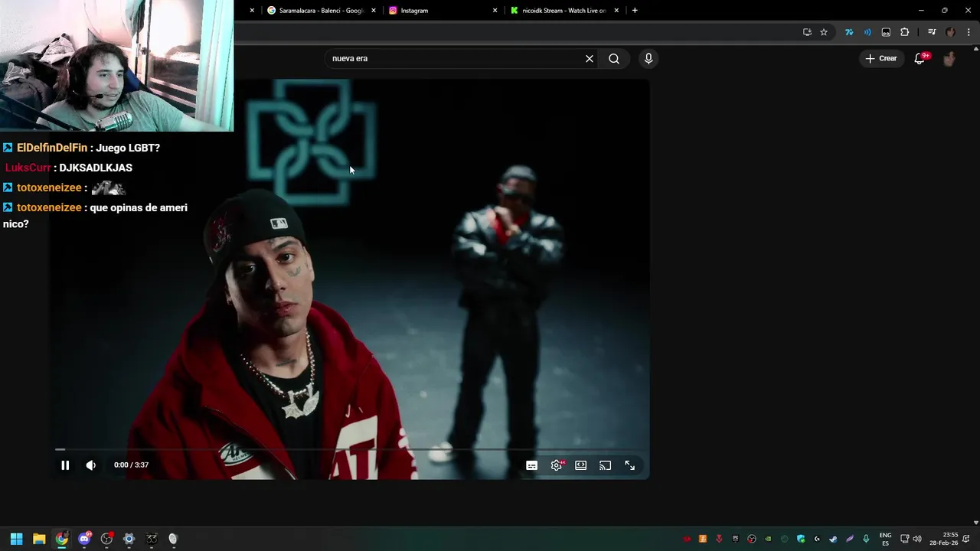
Task: Open the Chrome three-dot menu
Action: click(x=969, y=32)
